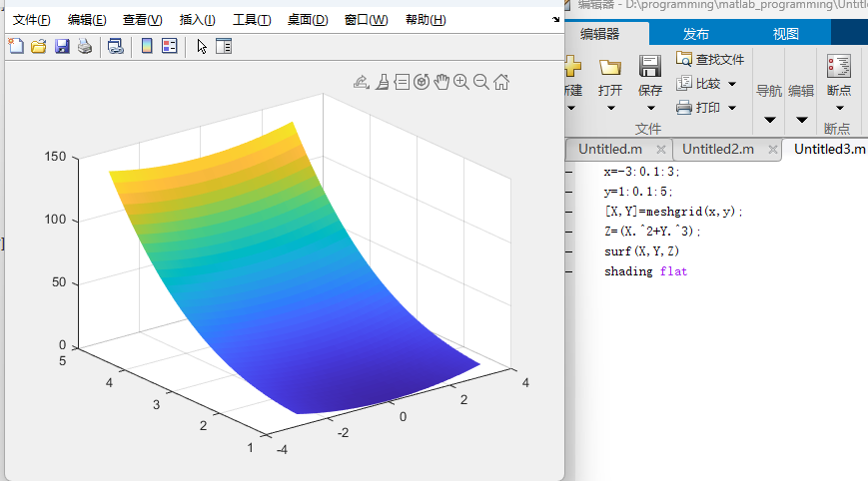Image resolution: width=868 pixels, height=481 pixels.
Task: Activate Zoom In magnifier above the plot
Action: (x=461, y=82)
